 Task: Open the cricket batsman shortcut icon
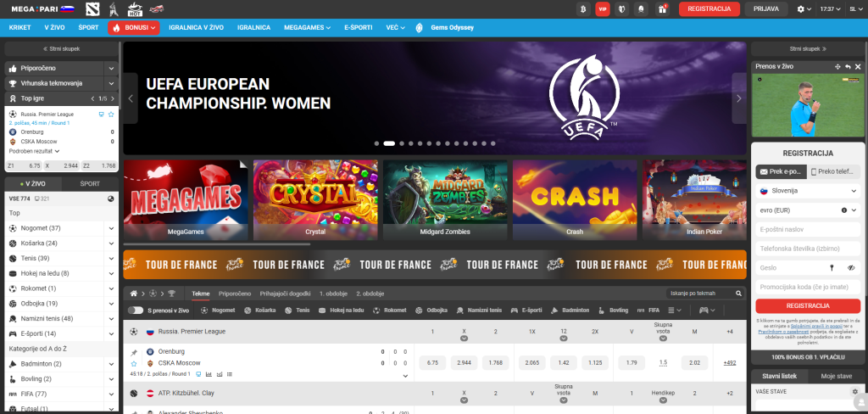pos(114,8)
